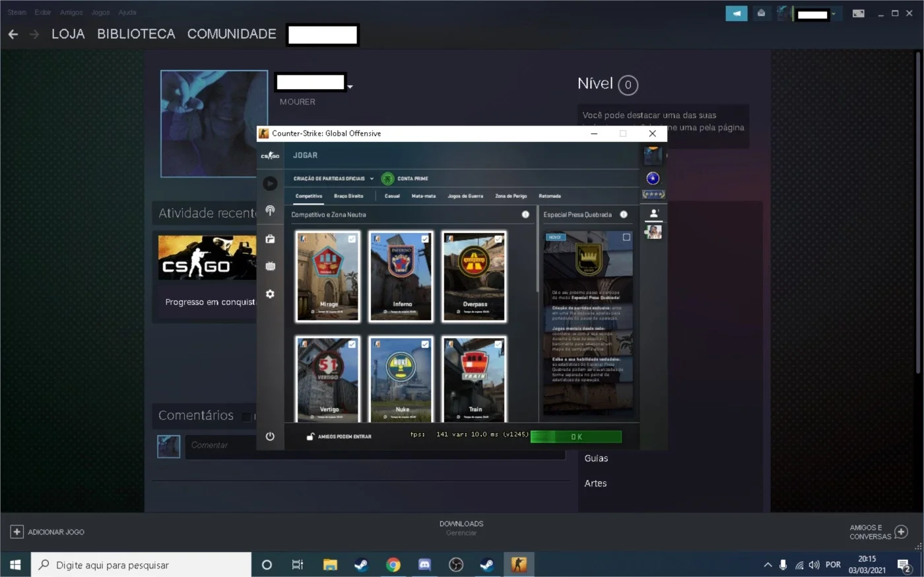Image resolution: width=924 pixels, height=577 pixels.
Task: Open Steam account dropdown at top right
Action: 834,14
